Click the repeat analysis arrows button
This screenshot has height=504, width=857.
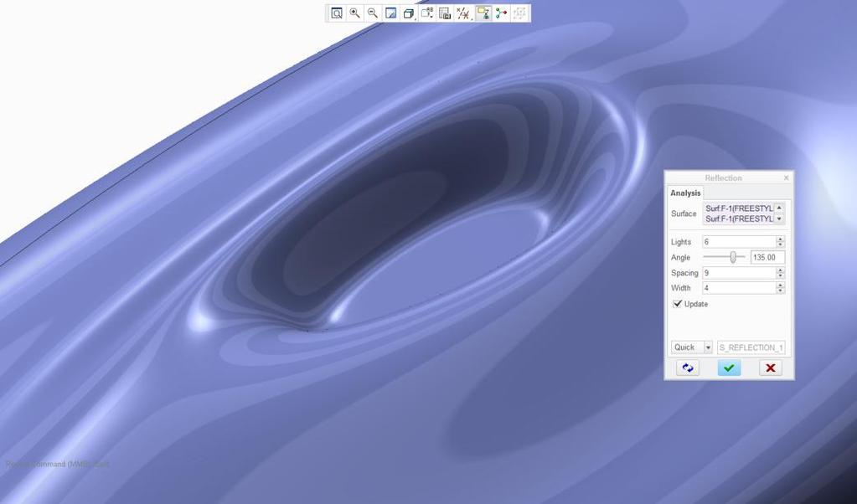[x=688, y=368]
